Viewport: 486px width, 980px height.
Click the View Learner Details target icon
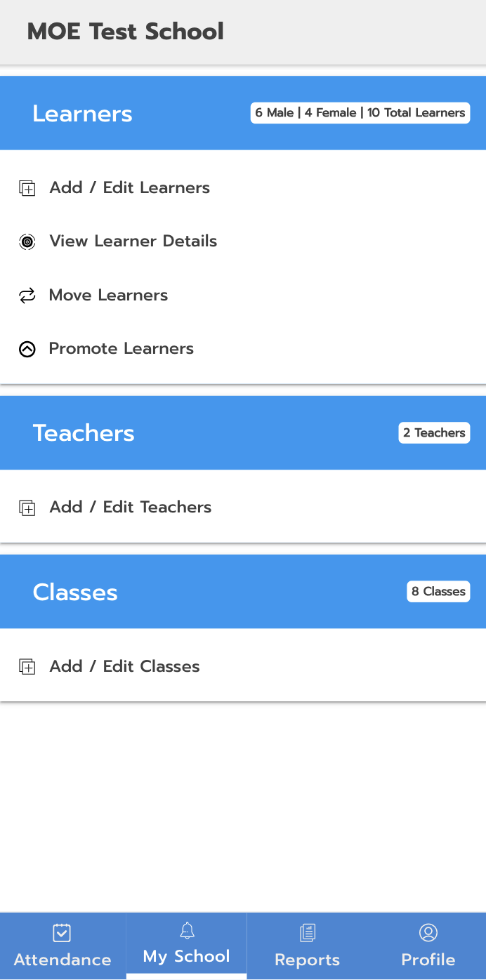click(x=27, y=242)
